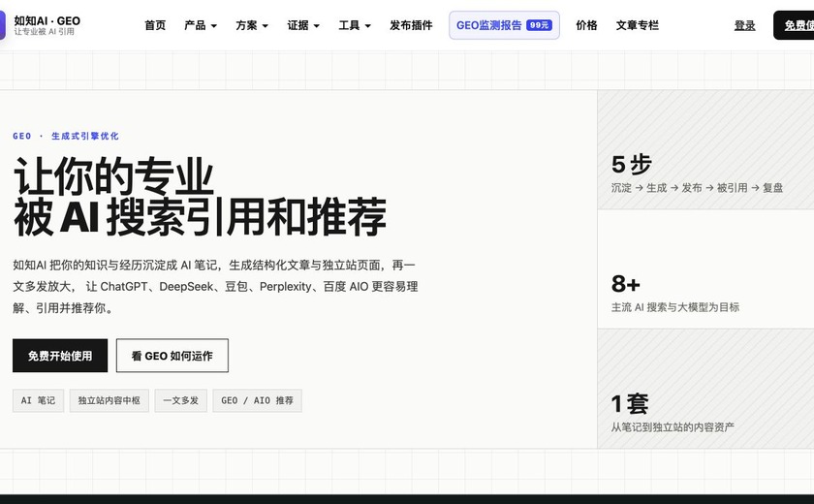Viewport: 814px width, 504px height.
Task: Click the 让专业被 AI 引用 tagline
Action: (x=45, y=32)
